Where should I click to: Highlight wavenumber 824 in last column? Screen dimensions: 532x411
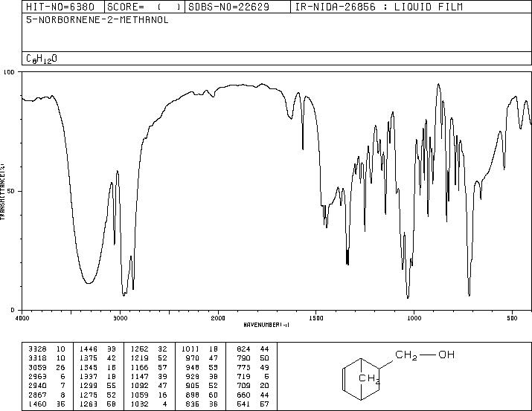[x=243, y=349]
